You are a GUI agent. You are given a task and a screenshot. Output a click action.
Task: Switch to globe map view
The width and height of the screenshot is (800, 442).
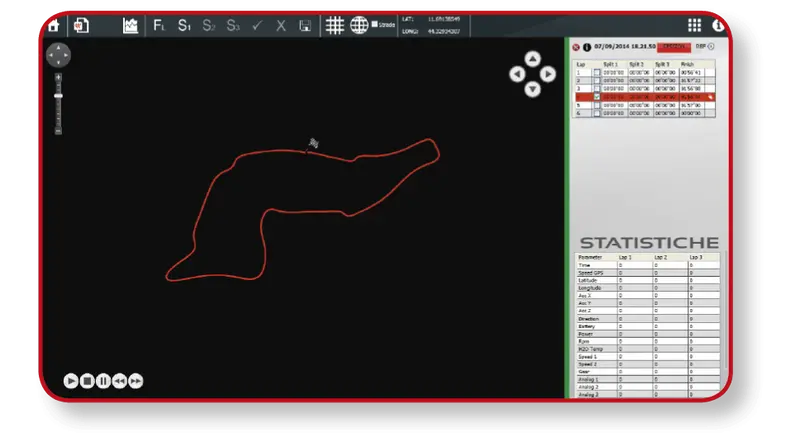[359, 25]
